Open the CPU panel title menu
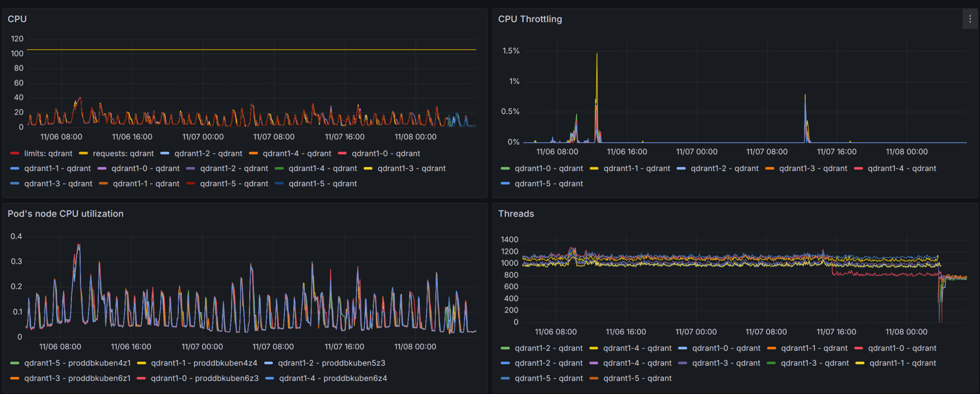This screenshot has height=394, width=980. pyautogui.click(x=17, y=19)
